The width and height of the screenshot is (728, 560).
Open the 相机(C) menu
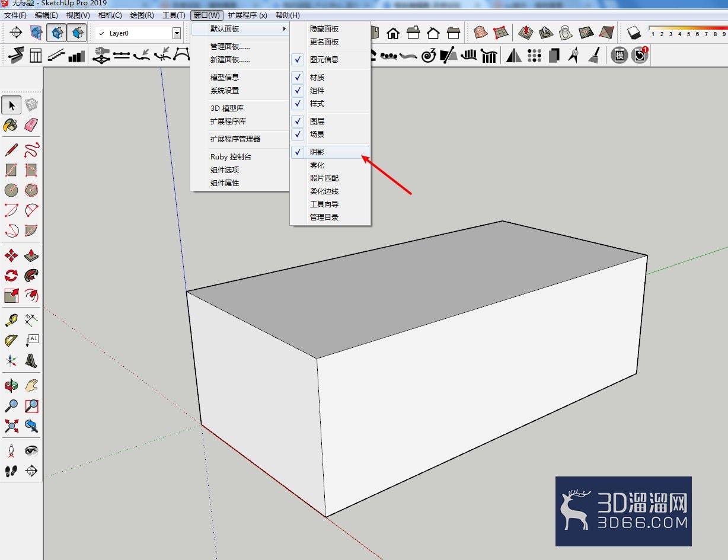tap(110, 15)
